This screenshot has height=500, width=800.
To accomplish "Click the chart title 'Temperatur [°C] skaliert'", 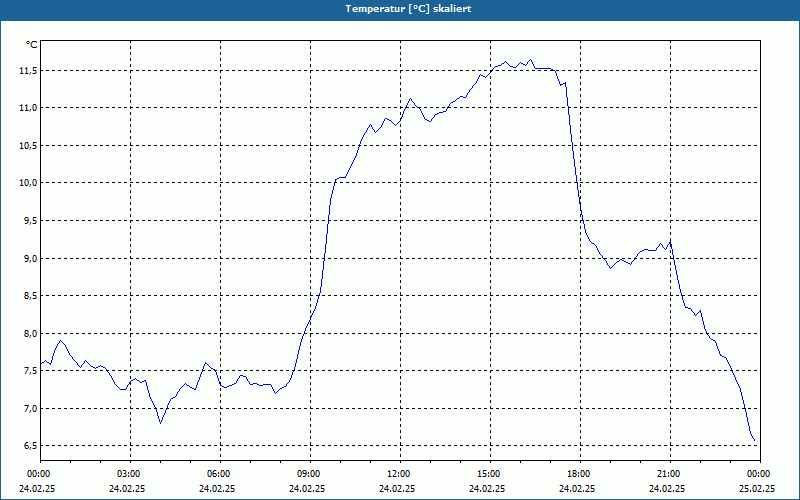I will [408, 9].
